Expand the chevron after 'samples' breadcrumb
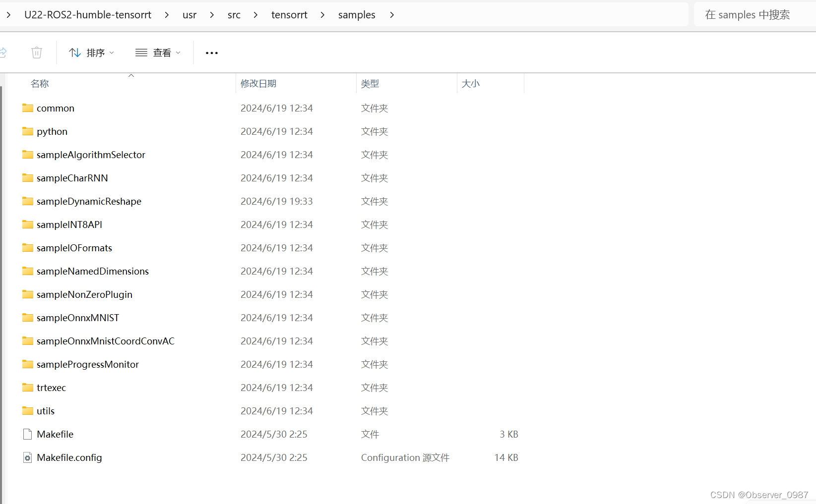This screenshot has width=816, height=504. click(x=392, y=15)
